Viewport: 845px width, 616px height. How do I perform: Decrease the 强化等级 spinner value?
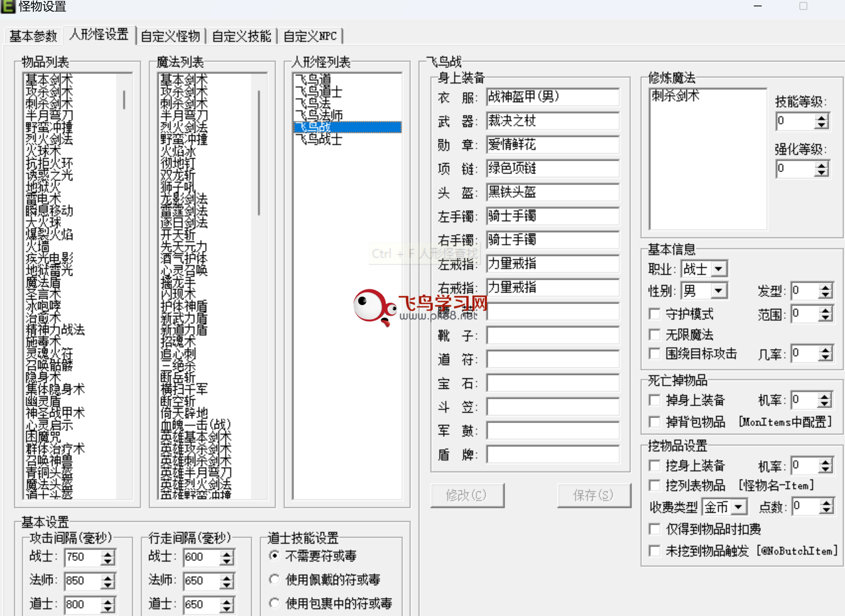[822, 173]
